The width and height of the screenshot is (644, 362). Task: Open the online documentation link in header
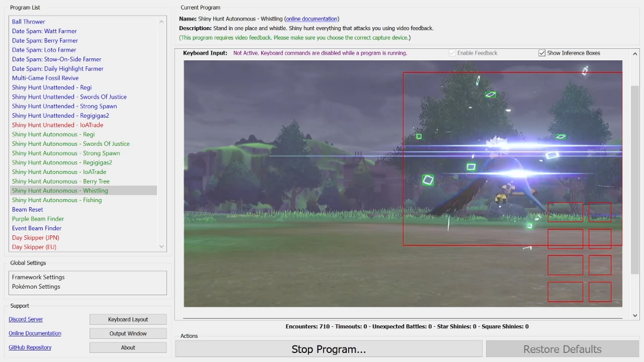[311, 19]
